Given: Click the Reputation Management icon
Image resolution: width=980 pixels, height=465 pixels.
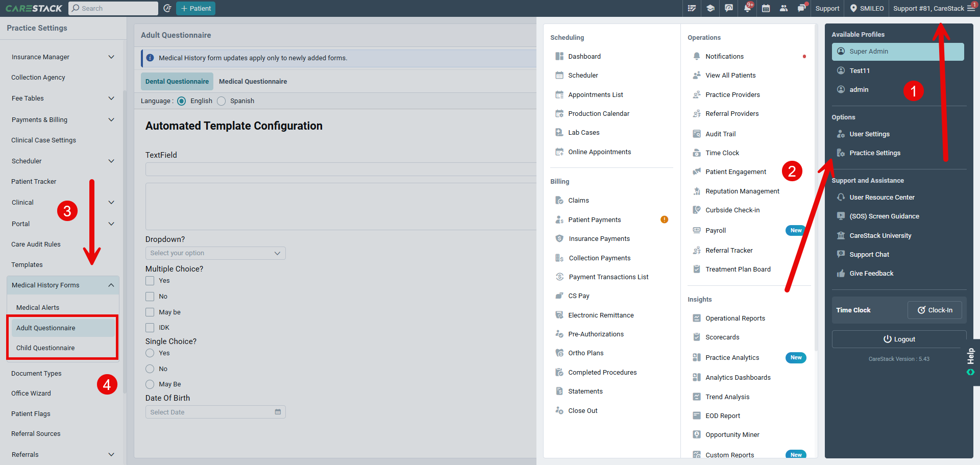Looking at the screenshot, I should click(697, 191).
